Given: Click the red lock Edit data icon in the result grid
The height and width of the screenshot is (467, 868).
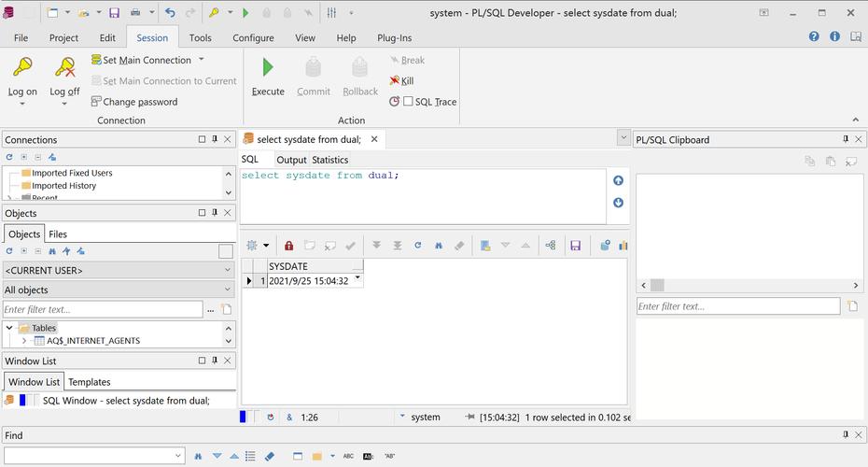Looking at the screenshot, I should point(288,246).
